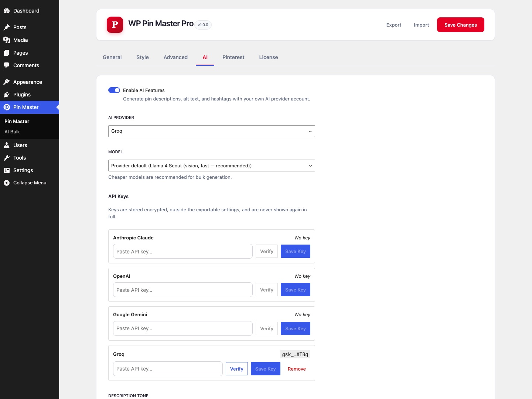Click the Appearance paintbrush icon
Image resolution: width=532 pixels, height=399 pixels.
click(x=7, y=82)
